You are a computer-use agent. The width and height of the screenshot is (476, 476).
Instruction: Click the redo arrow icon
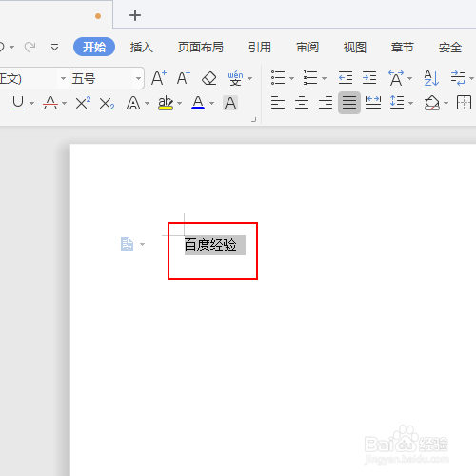[x=30, y=47]
